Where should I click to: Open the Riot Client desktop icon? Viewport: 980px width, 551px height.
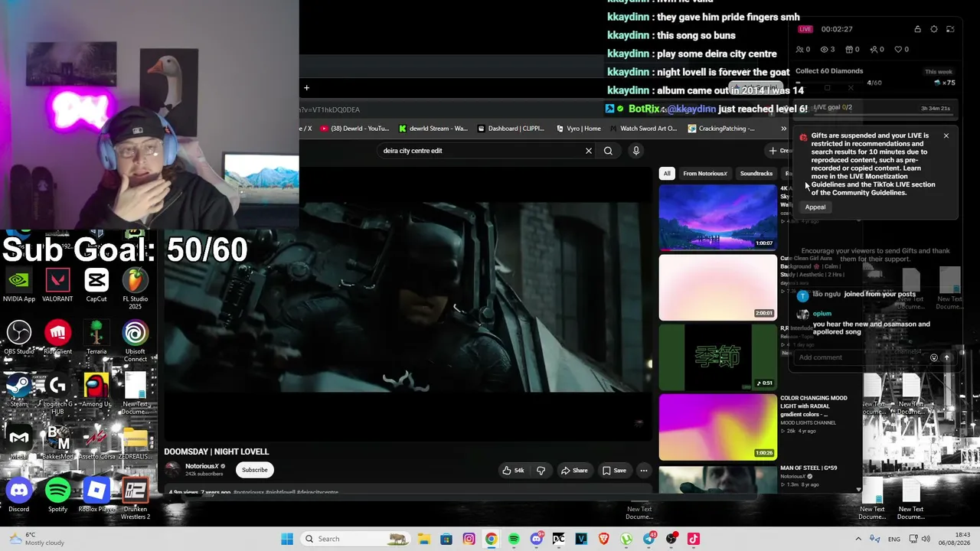(57, 337)
